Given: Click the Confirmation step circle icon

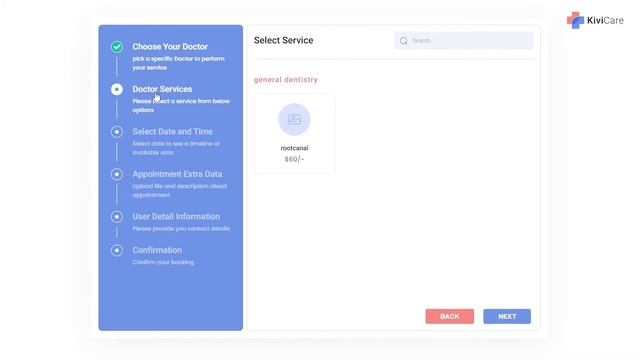Looking at the screenshot, I should (117, 250).
